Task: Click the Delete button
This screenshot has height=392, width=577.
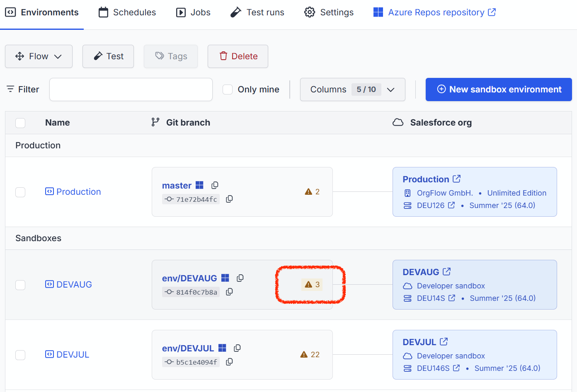Action: 238,56
